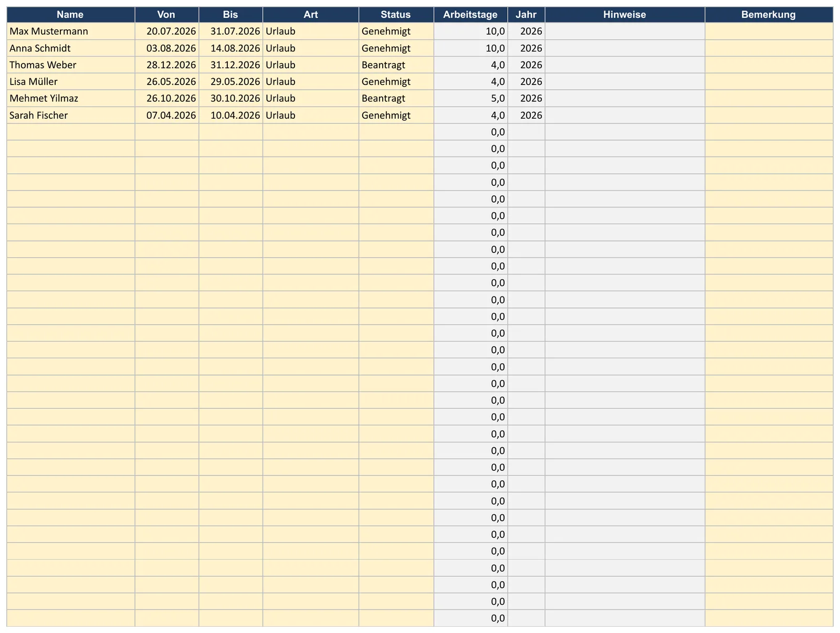
Task: Select the Jahr column header
Action: (526, 15)
